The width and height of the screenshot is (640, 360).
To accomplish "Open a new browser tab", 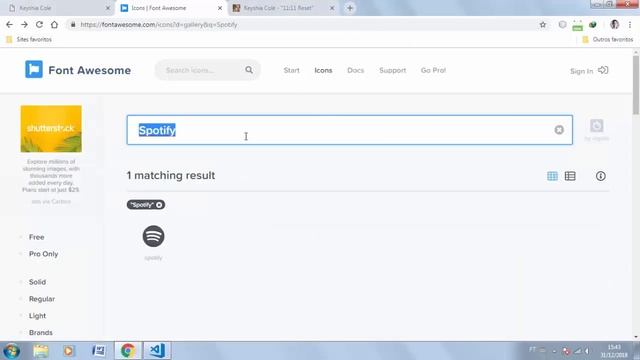I will pyautogui.click(x=350, y=8).
